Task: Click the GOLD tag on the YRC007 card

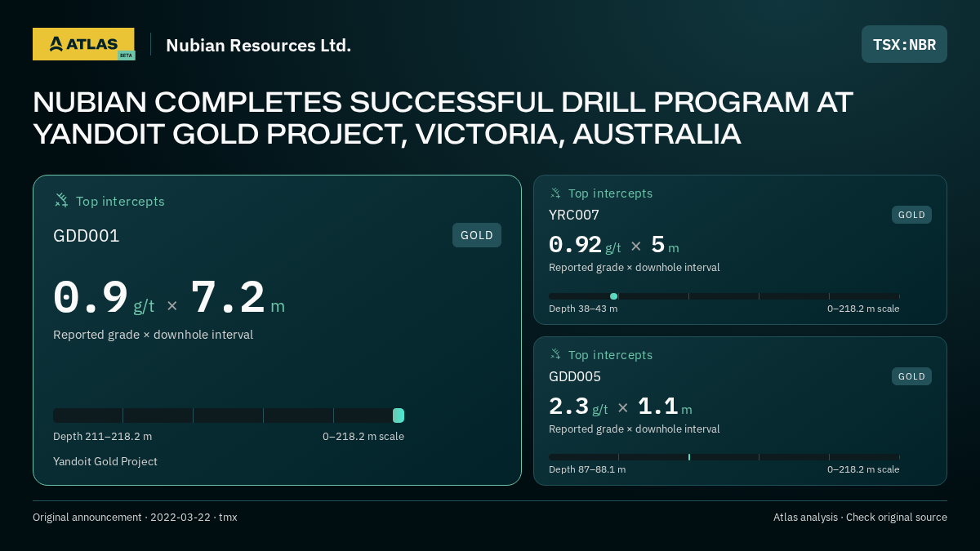Action: (911, 215)
